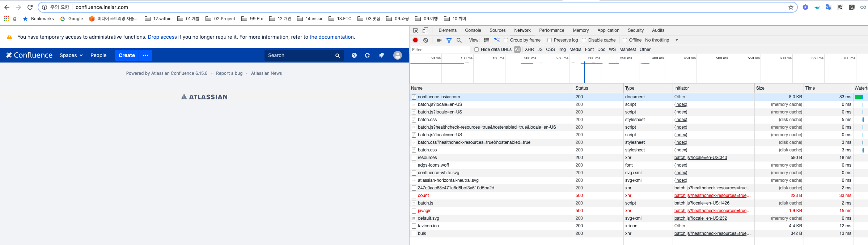Filter network requests by XHR
The height and width of the screenshot is (245, 868).
[529, 50]
